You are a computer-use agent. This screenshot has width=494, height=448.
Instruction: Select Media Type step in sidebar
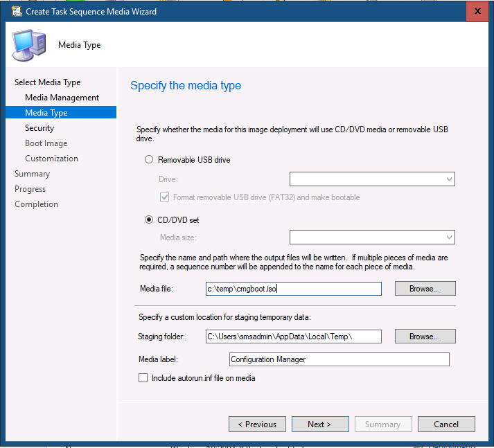61,112
